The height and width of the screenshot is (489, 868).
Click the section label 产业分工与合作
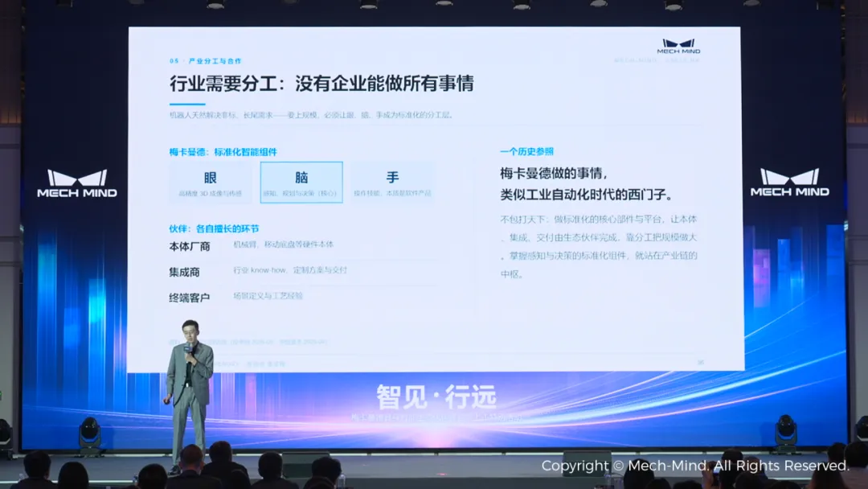(x=215, y=61)
